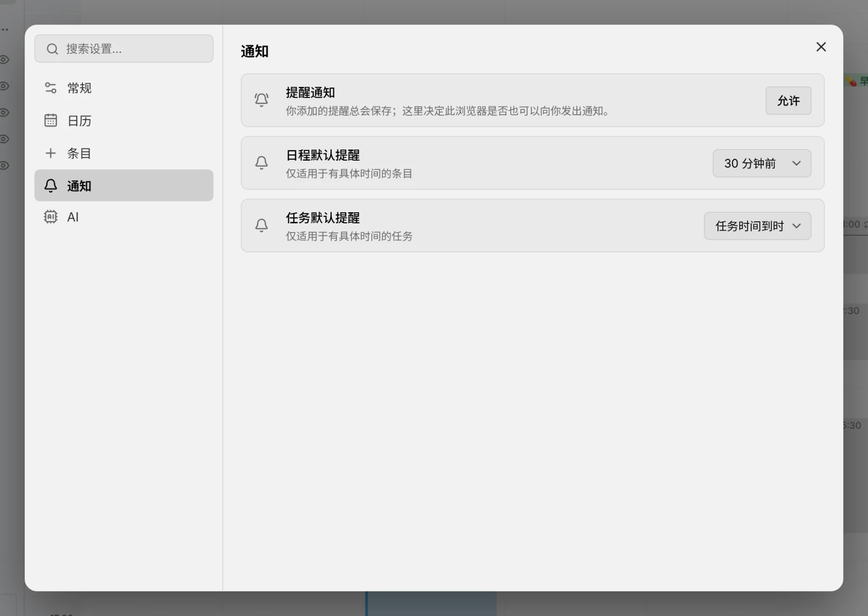This screenshot has height=616, width=868.
Task: Click the 常规 sliders icon
Action: [x=51, y=88]
